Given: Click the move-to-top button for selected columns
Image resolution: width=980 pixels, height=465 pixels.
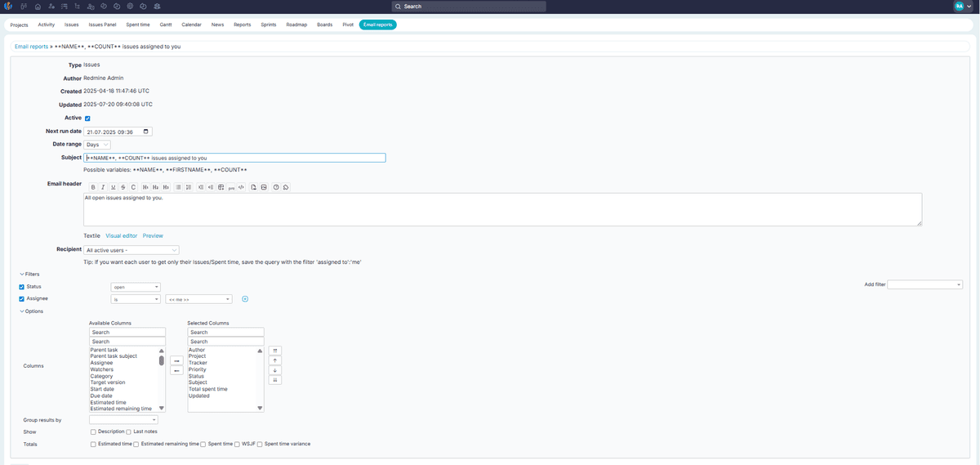Looking at the screenshot, I should pos(275,350).
